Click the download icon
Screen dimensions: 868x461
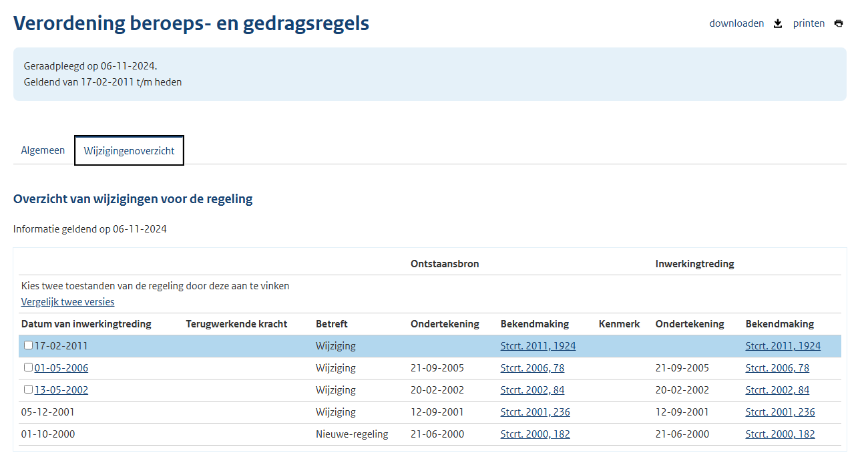pos(777,23)
